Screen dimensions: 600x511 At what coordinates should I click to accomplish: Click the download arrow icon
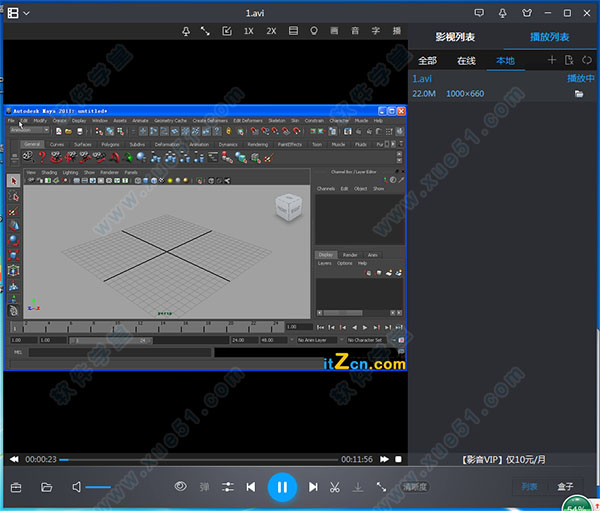(x=358, y=487)
